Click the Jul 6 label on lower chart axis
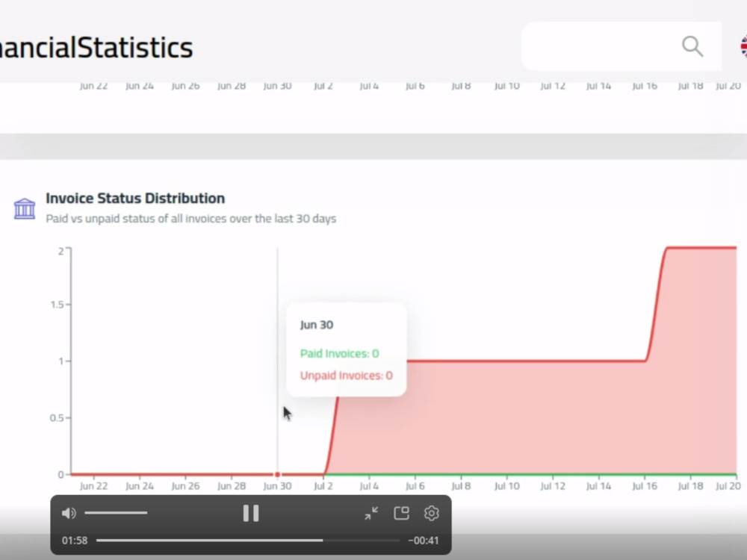The image size is (747, 560). (x=415, y=486)
